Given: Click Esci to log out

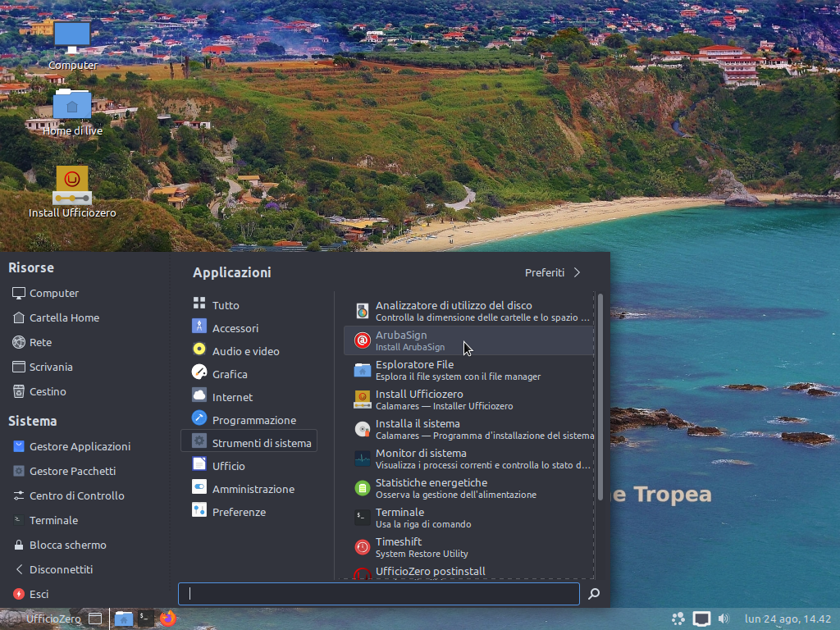Looking at the screenshot, I should point(39,594).
